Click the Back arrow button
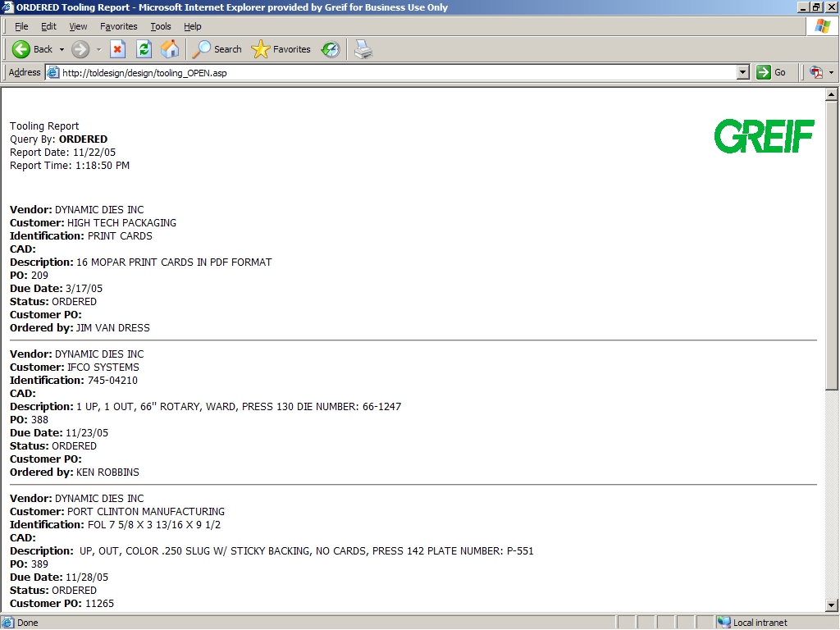 point(32,49)
